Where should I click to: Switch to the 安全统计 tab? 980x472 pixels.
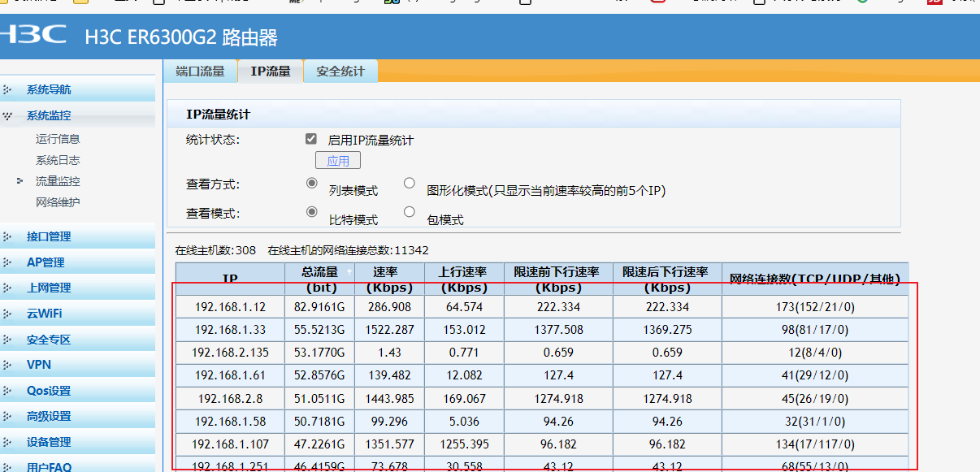pos(340,71)
